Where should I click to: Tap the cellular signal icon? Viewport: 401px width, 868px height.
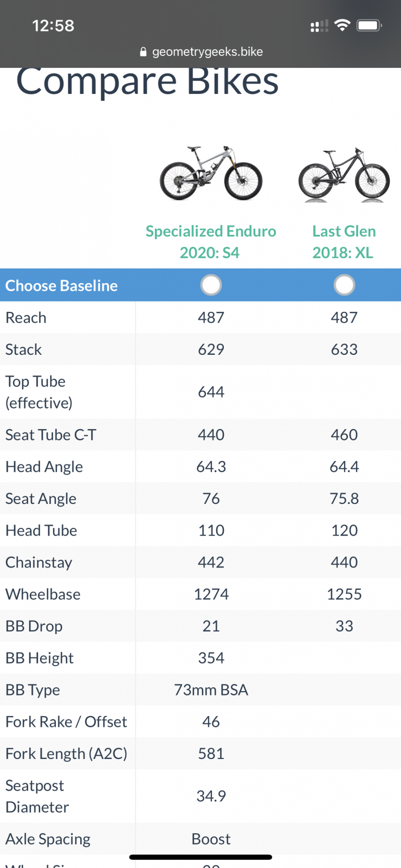point(319,25)
